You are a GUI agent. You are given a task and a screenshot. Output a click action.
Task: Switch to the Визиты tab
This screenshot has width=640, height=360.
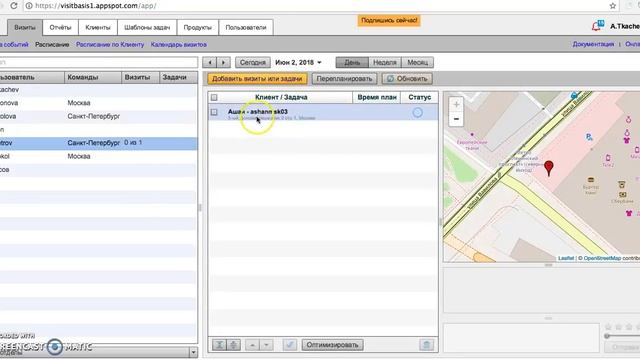tap(25, 27)
